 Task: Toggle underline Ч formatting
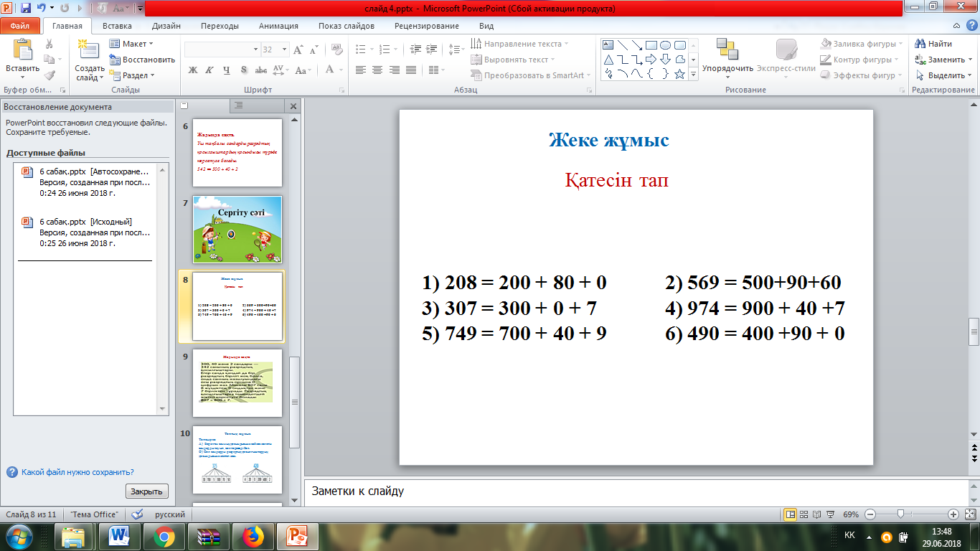pos(227,70)
